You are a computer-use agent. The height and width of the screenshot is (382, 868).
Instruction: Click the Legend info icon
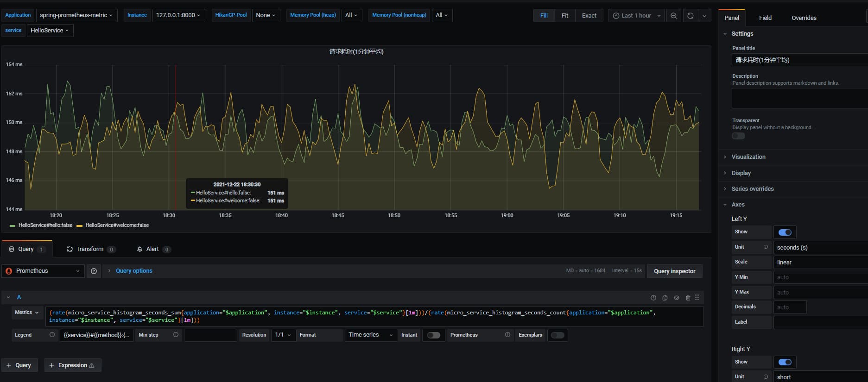[52, 335]
